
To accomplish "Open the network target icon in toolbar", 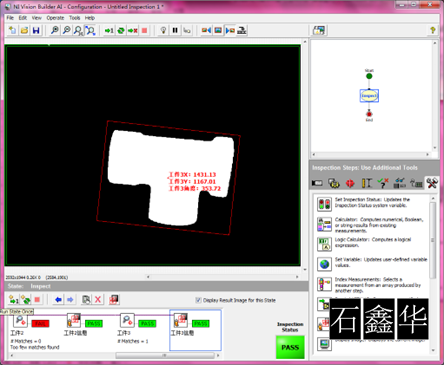I will point(242,30).
